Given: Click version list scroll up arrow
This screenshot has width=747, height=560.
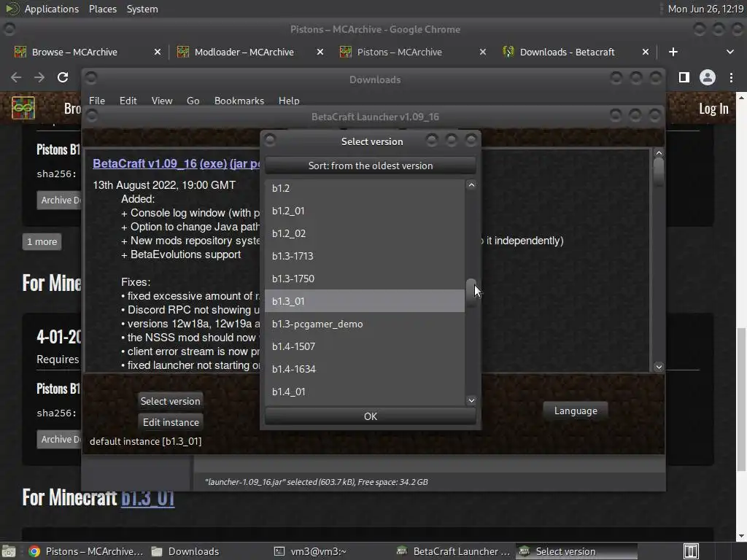Looking at the screenshot, I should click(x=471, y=184).
